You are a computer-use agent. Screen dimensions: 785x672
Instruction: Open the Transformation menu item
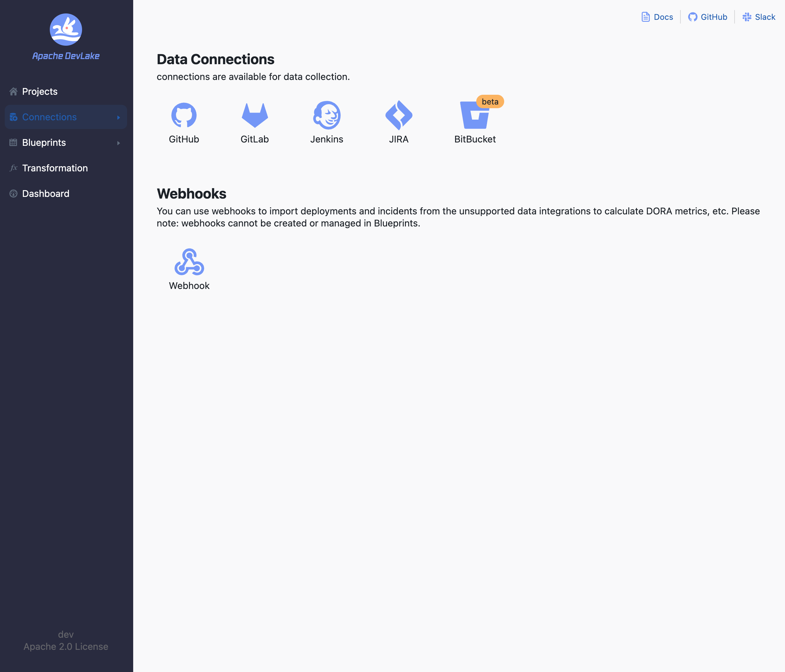click(55, 168)
